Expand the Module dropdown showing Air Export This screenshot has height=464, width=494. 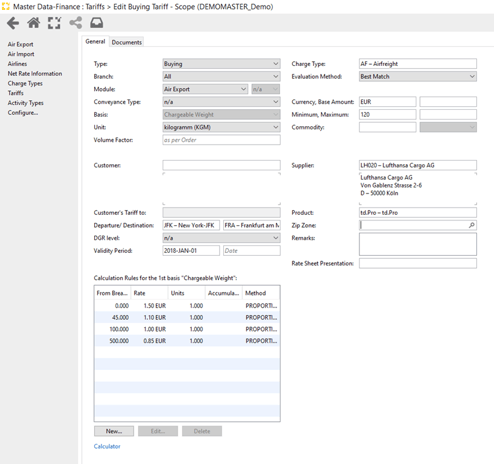(205, 89)
